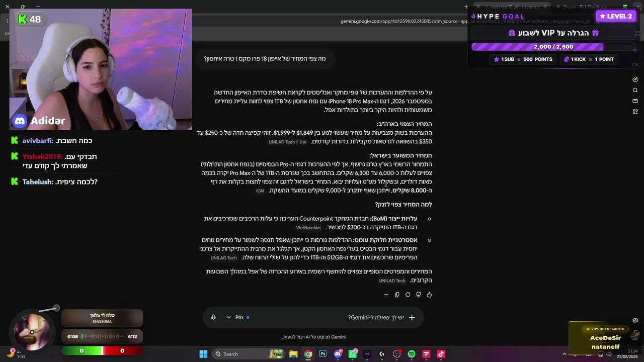Click the search icon in Gemini sidebar
Screen dimensions: 644x362
(635, 90)
